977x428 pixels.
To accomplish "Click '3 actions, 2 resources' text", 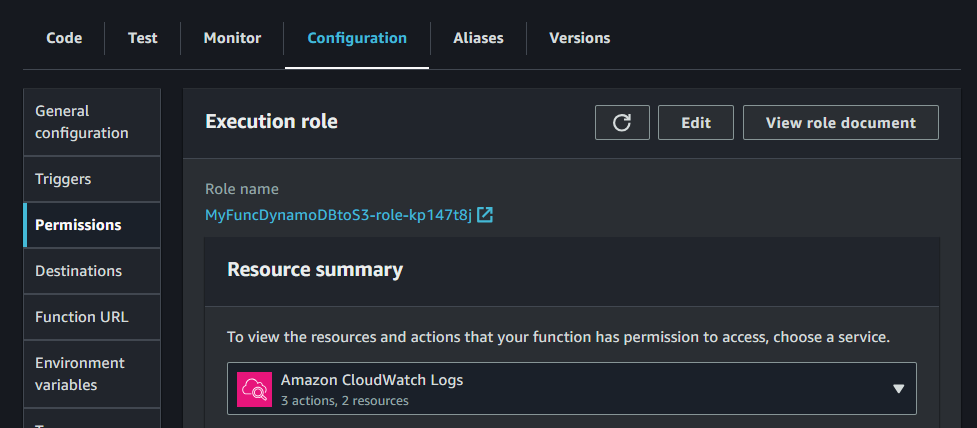I will [345, 401].
